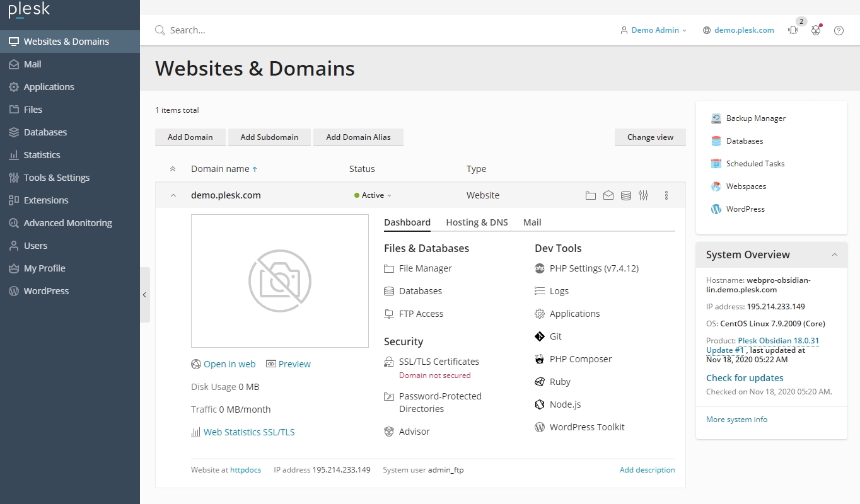Click the Advisor icon under Security
Image resolution: width=860 pixels, height=504 pixels.
(x=389, y=432)
